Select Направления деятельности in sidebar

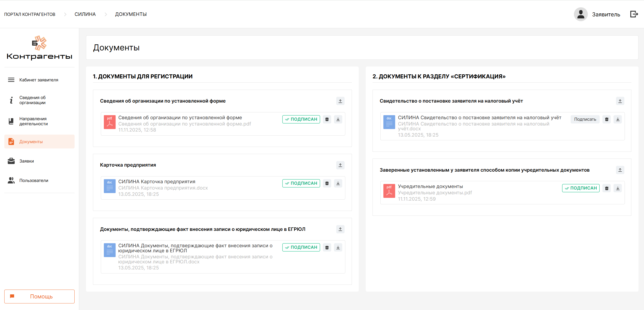coord(34,121)
